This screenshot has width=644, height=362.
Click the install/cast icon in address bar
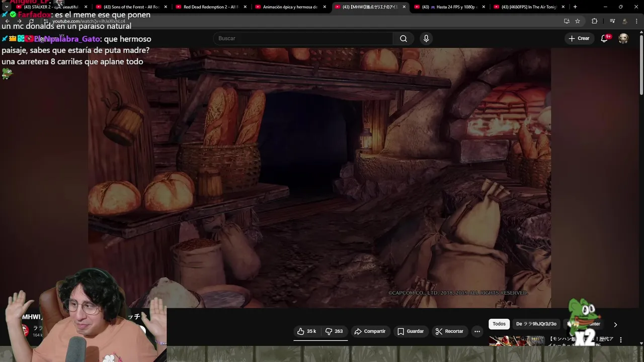click(x=567, y=21)
